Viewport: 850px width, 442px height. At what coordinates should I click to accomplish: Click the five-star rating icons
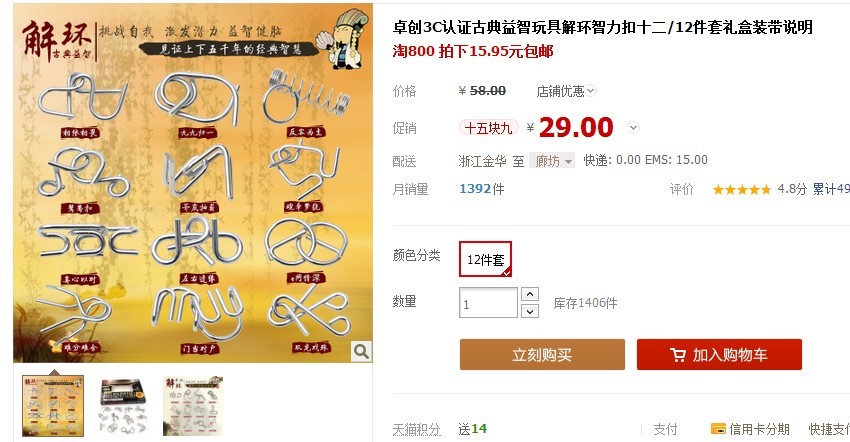(x=742, y=189)
